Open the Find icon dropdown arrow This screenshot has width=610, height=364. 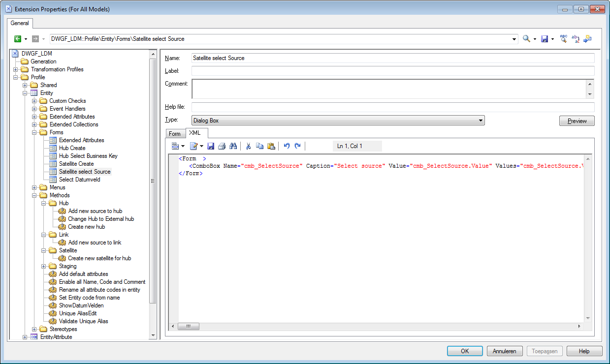click(535, 39)
